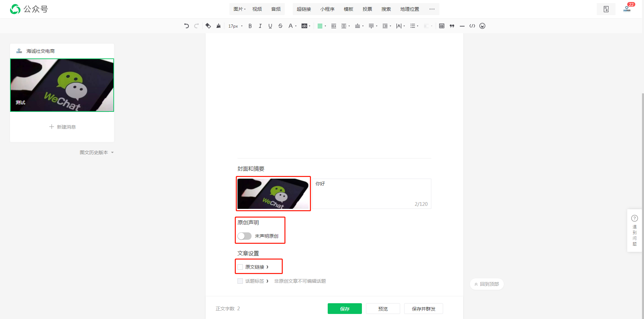Insert 地理位置
The image size is (644, 319).
(410, 9)
